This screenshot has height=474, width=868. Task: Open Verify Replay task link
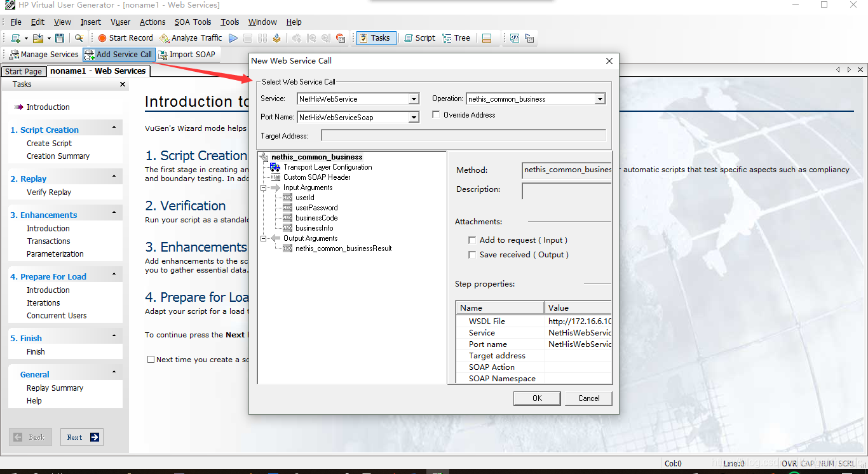coord(49,193)
